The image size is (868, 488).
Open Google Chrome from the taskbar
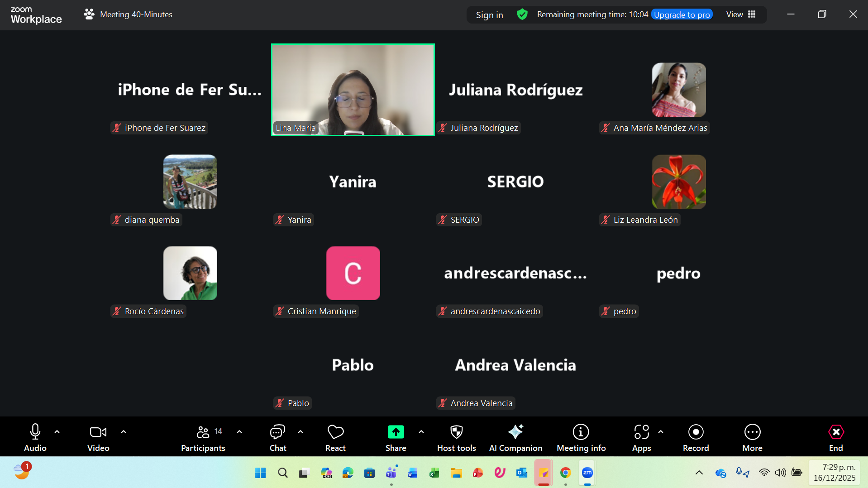pos(565,473)
